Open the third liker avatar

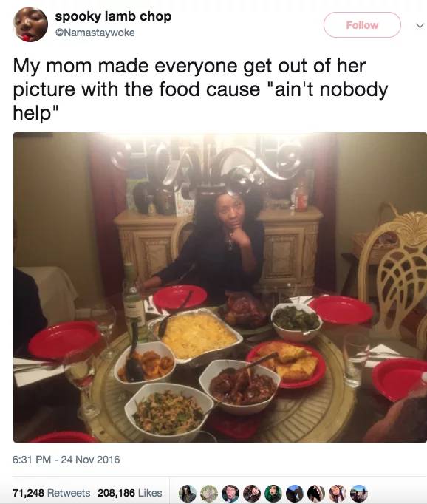[x=230, y=494]
